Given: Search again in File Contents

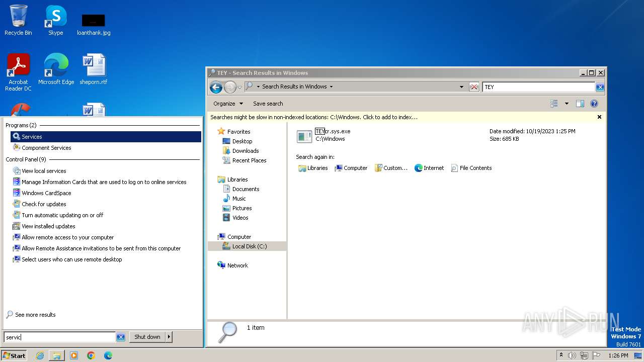Looking at the screenshot, I should coord(471,168).
